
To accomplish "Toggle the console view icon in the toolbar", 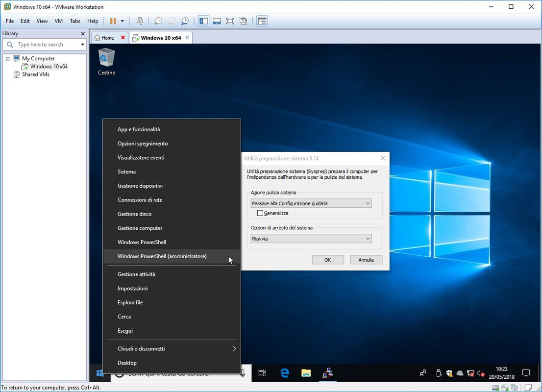I will pos(262,21).
